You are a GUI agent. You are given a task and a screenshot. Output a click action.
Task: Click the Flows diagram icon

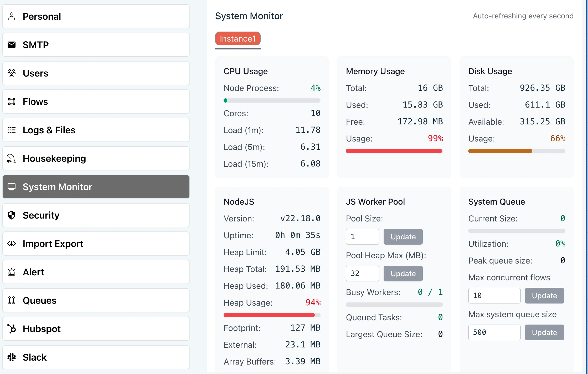click(12, 102)
